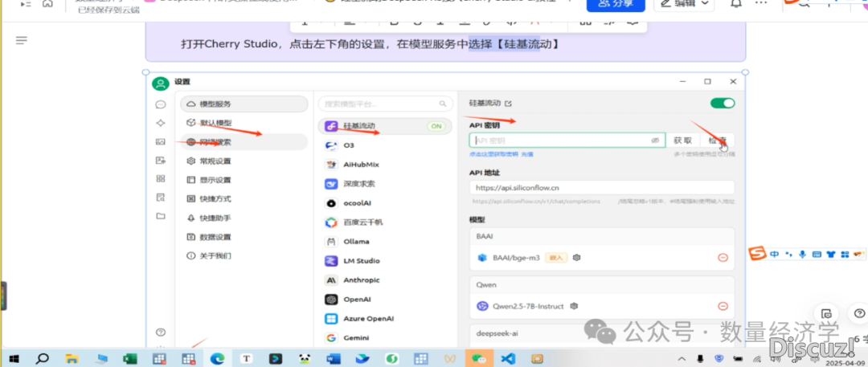This screenshot has width=868, height=367.
Task: Open 数据设置 in settings menu
Action: (x=244, y=237)
